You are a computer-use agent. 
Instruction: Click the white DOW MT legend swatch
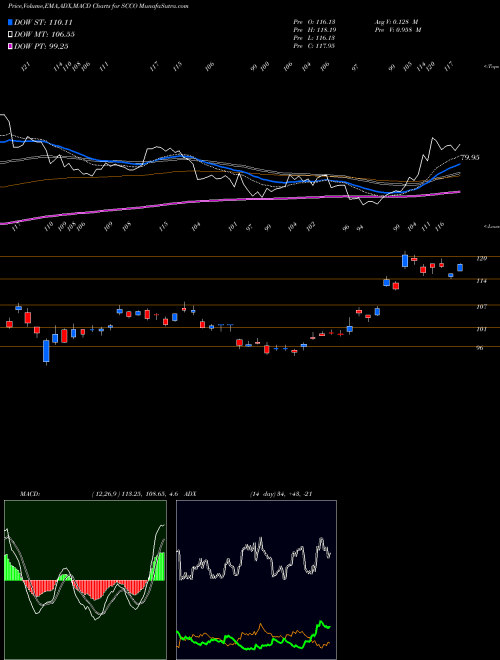click(x=10, y=34)
